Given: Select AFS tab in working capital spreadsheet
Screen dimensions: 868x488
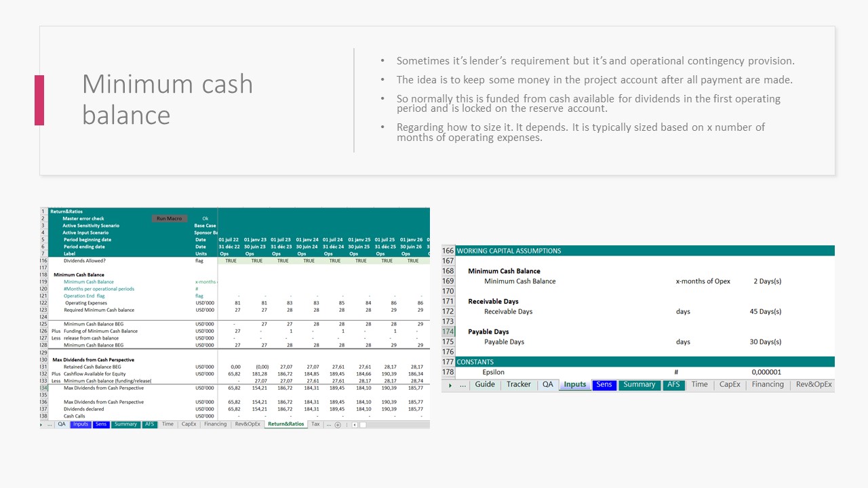Looking at the screenshot, I should click(673, 384).
